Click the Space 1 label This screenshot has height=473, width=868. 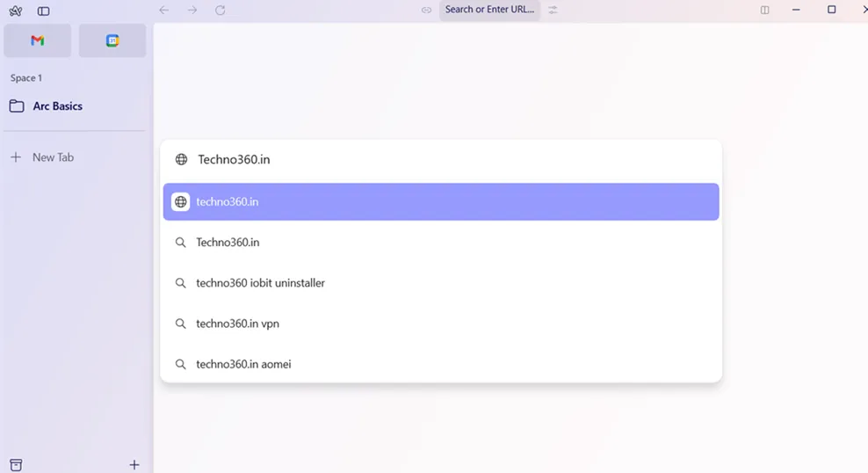(26, 78)
